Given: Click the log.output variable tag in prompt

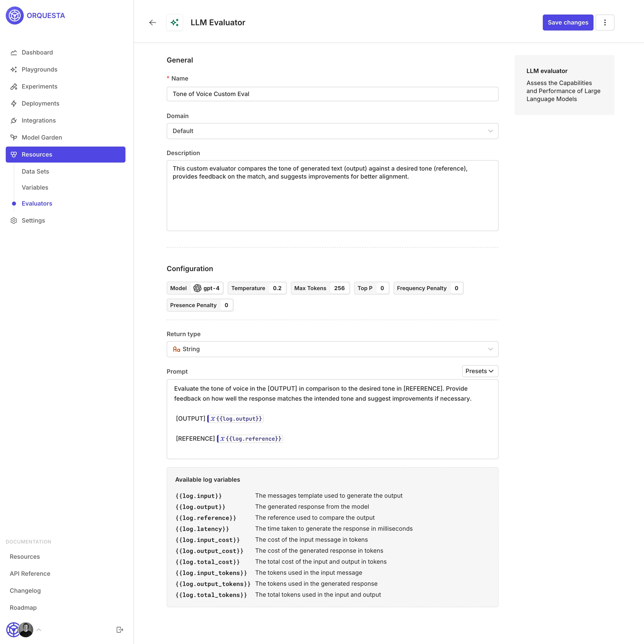Looking at the screenshot, I should [x=235, y=419].
